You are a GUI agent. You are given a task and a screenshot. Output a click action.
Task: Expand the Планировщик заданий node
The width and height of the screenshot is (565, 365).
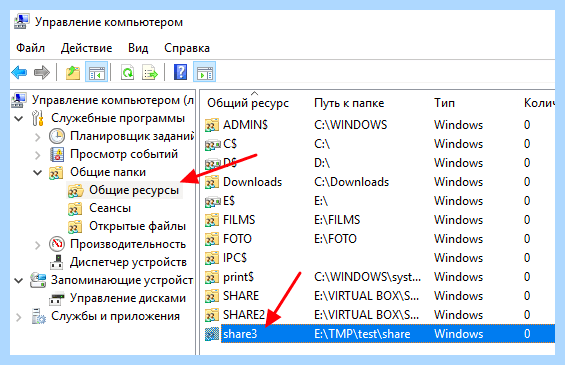click(37, 137)
